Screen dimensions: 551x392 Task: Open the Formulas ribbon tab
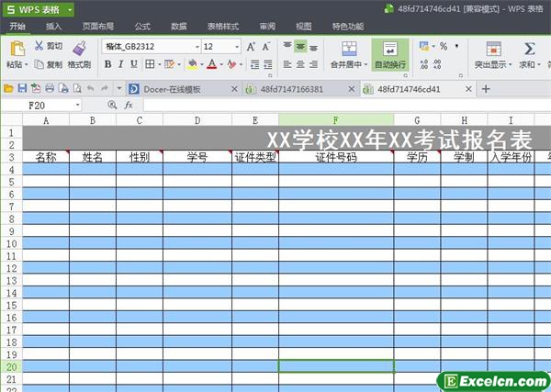point(142,27)
